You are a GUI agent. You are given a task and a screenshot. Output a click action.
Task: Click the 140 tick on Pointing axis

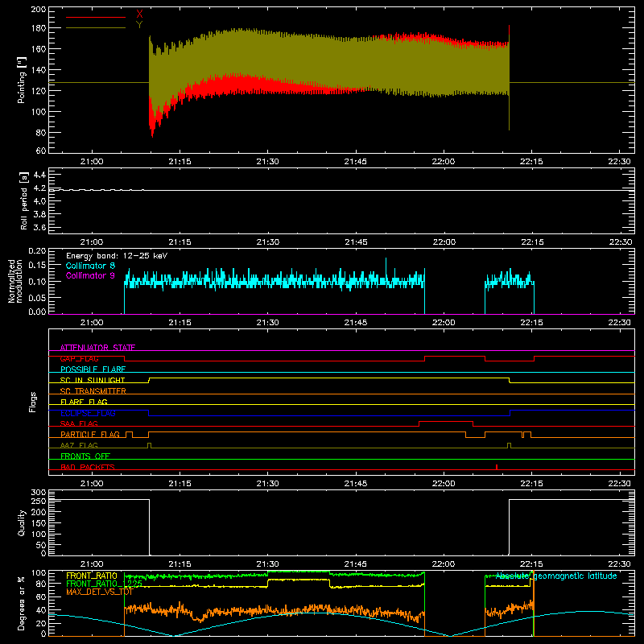pos(38,70)
